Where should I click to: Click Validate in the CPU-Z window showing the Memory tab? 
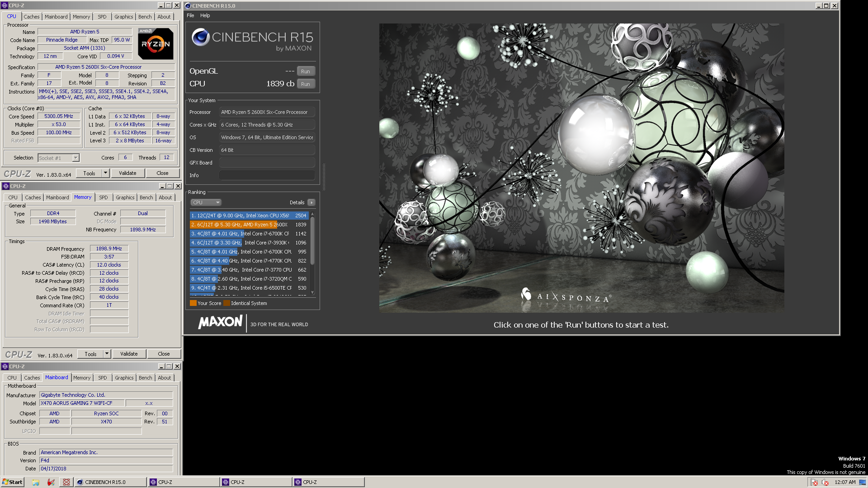tap(129, 354)
